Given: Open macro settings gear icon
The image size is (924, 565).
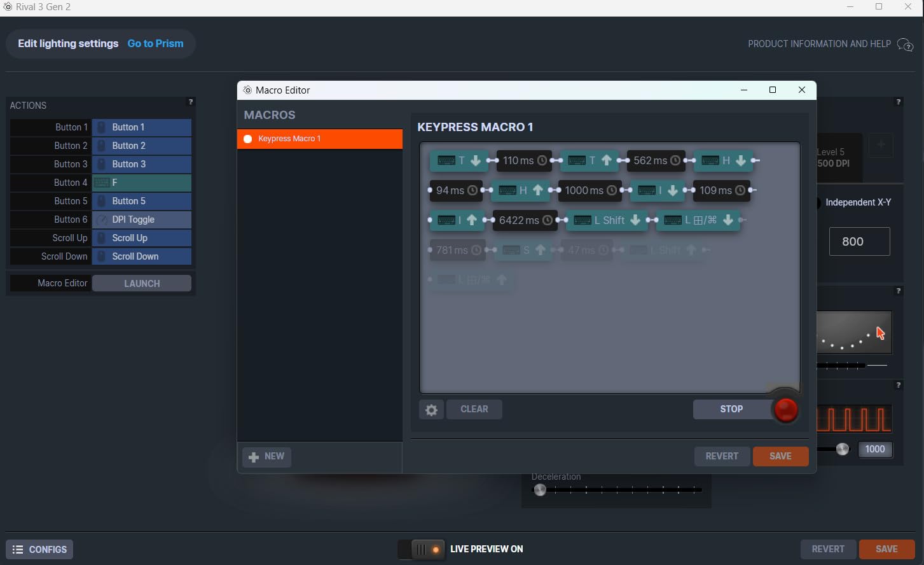Looking at the screenshot, I should pyautogui.click(x=431, y=410).
